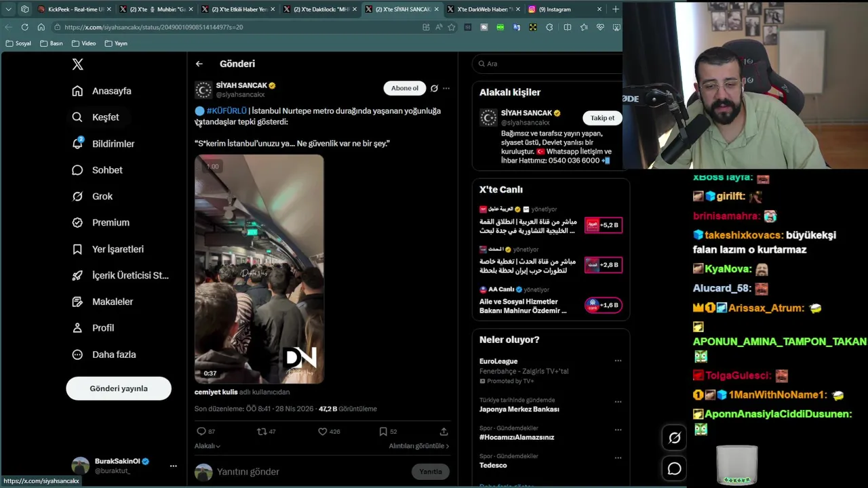Switch to Instagram browser tab
Image resolution: width=868 pixels, height=488 pixels.
[x=565, y=9]
